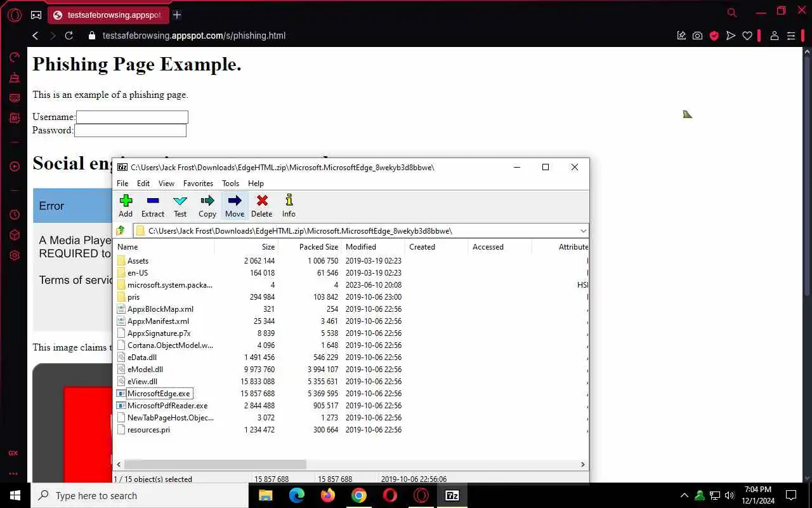812x508 pixels.
Task: Click the Copy toolbar icon
Action: (x=207, y=206)
